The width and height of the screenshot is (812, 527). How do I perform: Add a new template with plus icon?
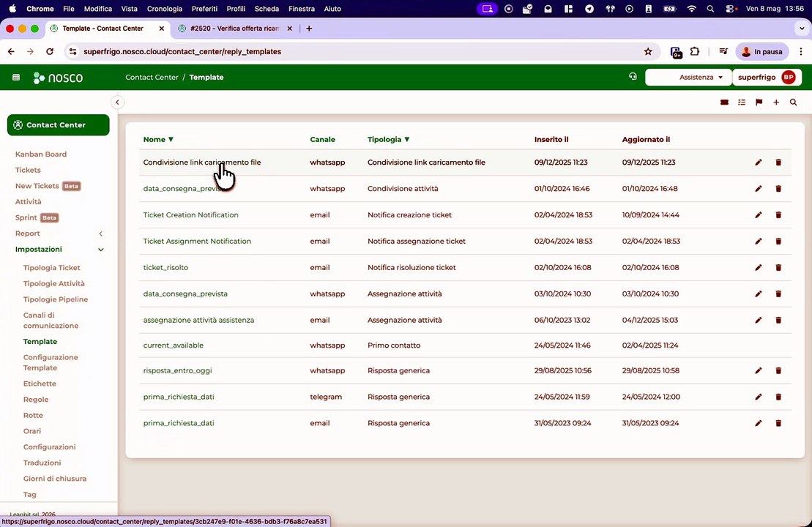coord(775,102)
